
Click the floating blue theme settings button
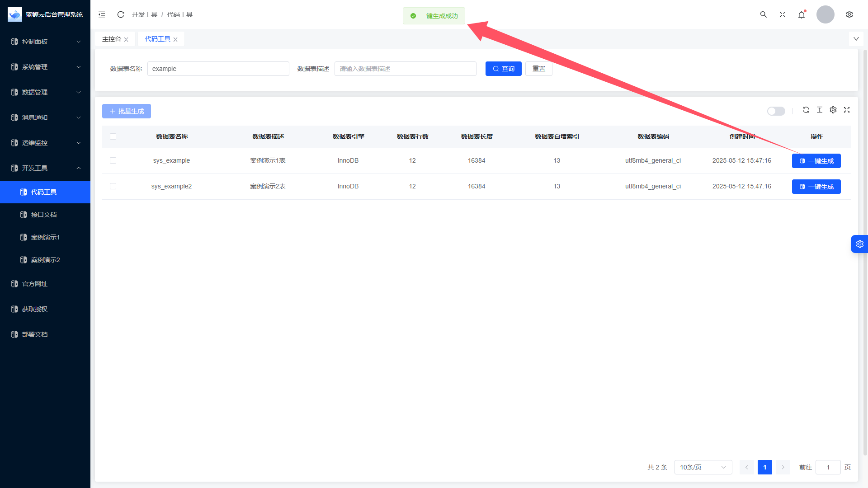click(859, 244)
